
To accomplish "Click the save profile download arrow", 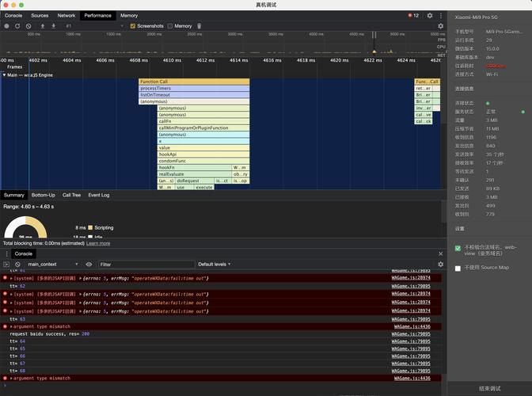I will tap(54, 26).
